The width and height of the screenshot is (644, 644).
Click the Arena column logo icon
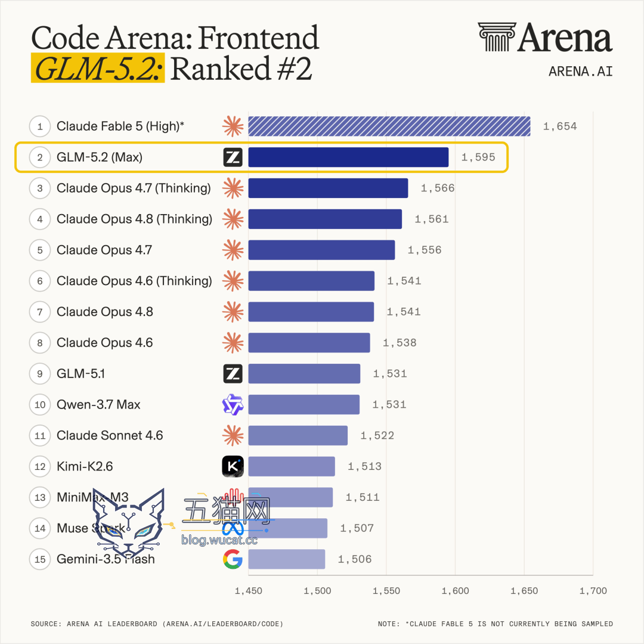click(497, 37)
